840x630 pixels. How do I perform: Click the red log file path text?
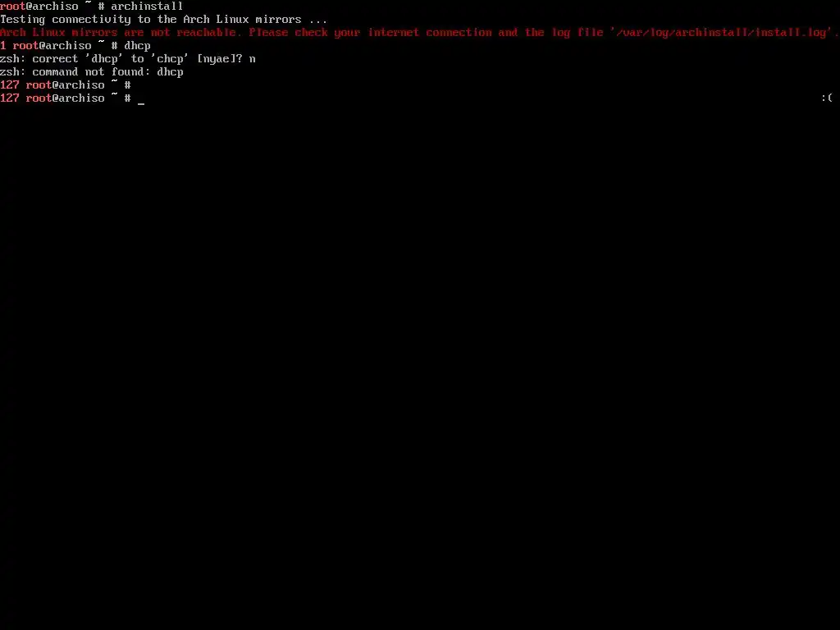[720, 33]
